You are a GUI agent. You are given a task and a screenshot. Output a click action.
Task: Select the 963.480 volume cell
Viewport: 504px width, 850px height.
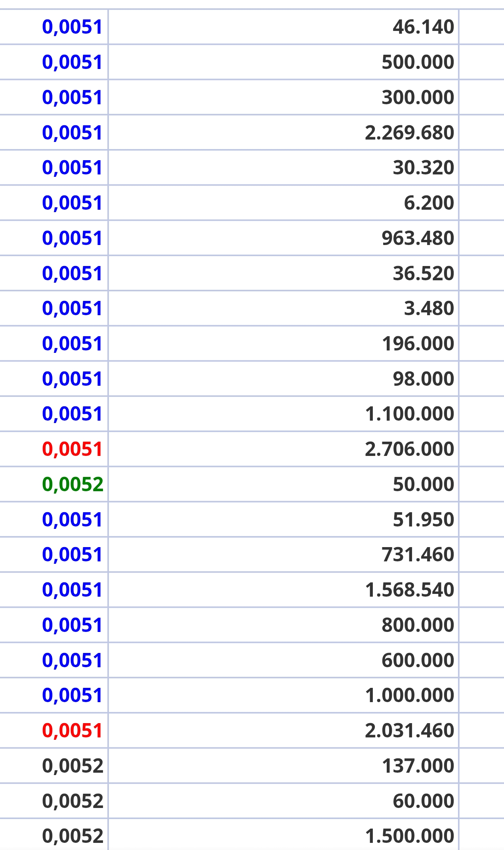(283, 238)
